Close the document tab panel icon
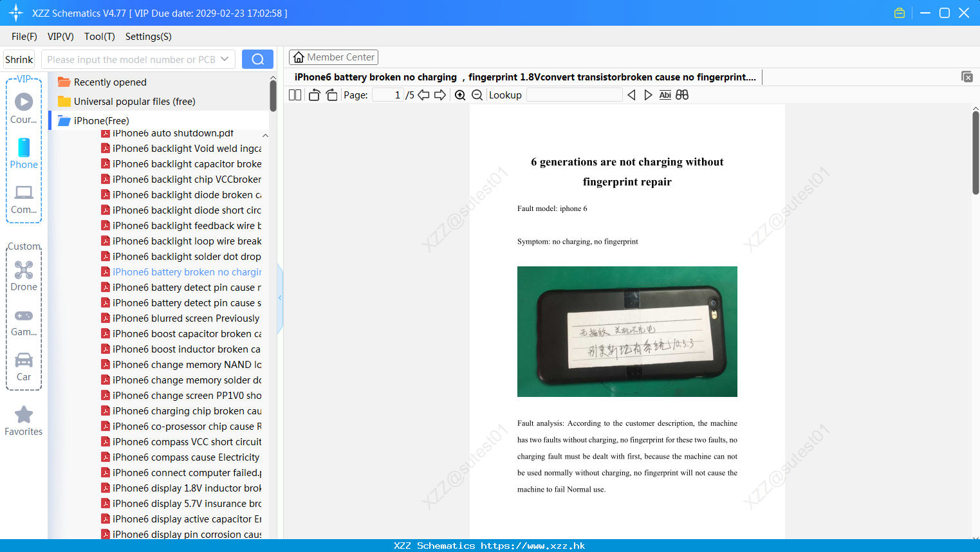 [x=966, y=77]
